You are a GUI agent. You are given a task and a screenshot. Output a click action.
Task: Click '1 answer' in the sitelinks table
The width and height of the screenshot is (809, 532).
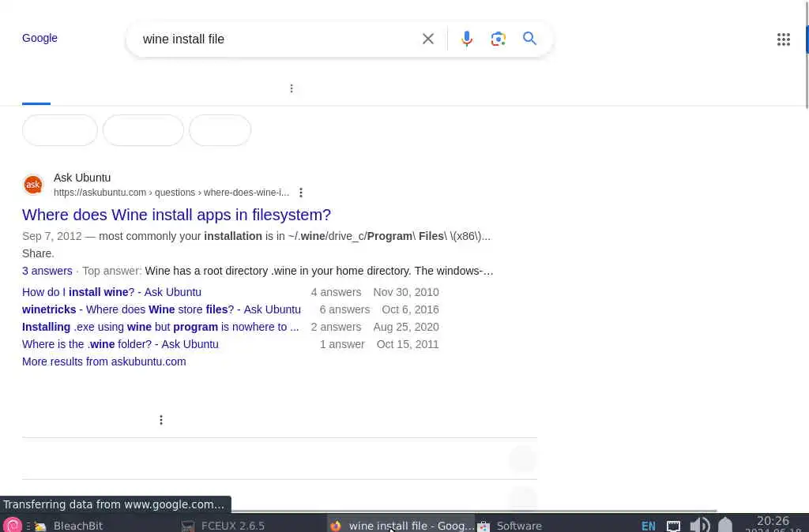click(342, 344)
